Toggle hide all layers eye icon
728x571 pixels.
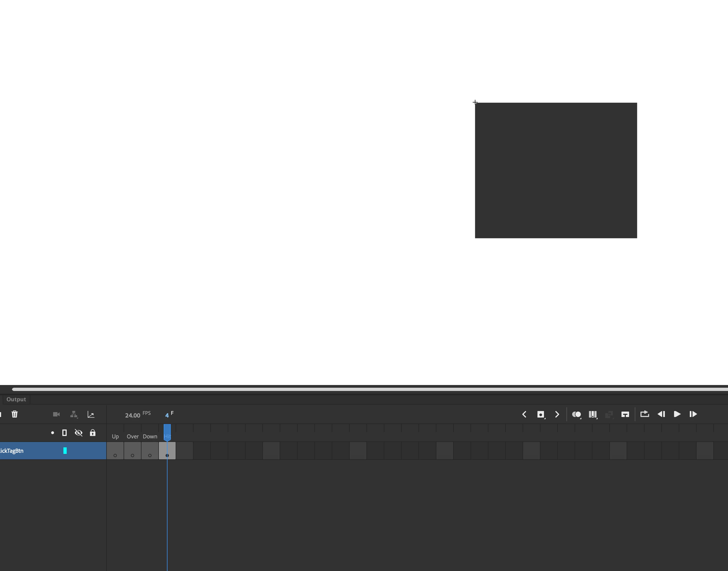pyautogui.click(x=79, y=433)
